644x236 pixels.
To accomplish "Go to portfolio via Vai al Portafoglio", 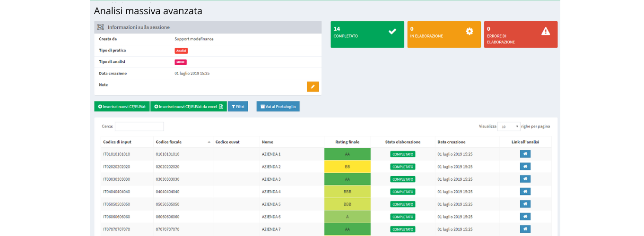I will [278, 107].
